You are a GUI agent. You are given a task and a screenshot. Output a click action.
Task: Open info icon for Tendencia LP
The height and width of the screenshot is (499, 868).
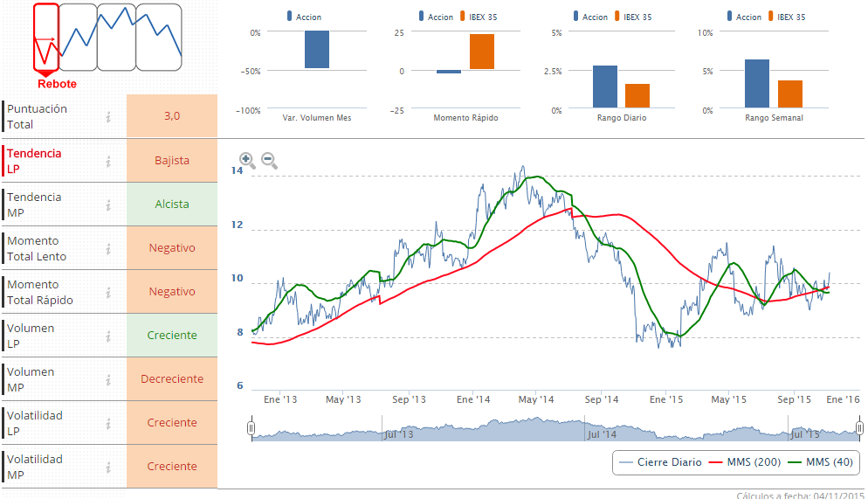(x=108, y=161)
